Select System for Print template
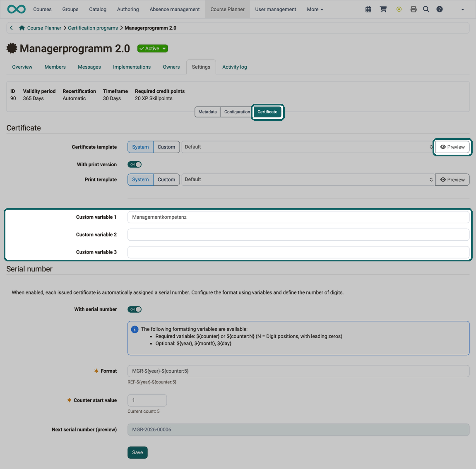The image size is (476, 469). (x=140, y=179)
